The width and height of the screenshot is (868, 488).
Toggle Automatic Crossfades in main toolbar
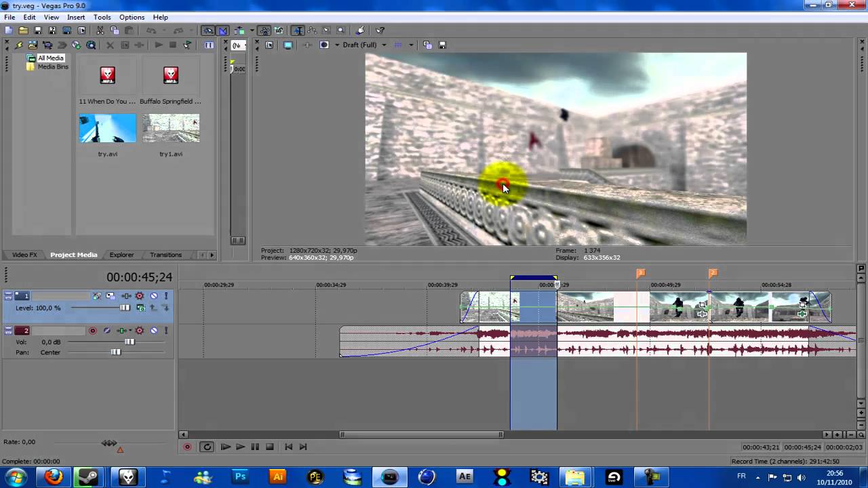click(x=222, y=30)
